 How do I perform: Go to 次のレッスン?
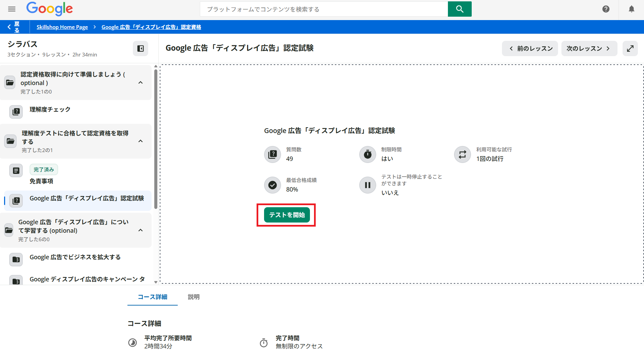589,49
